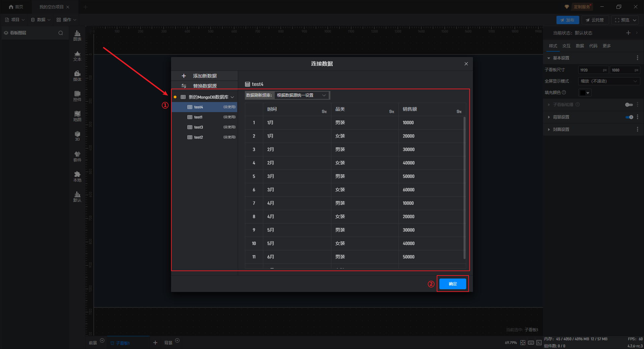Viewport: 644px width, 349px height.
Task: Open the 3D components panel
Action: (77, 136)
